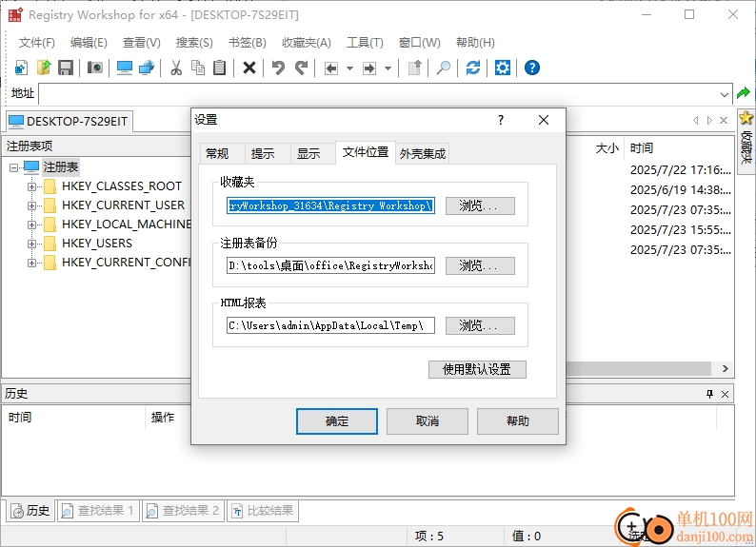Open the forward button history dropdown arrow
Image resolution: width=756 pixels, height=547 pixels.
click(x=388, y=68)
